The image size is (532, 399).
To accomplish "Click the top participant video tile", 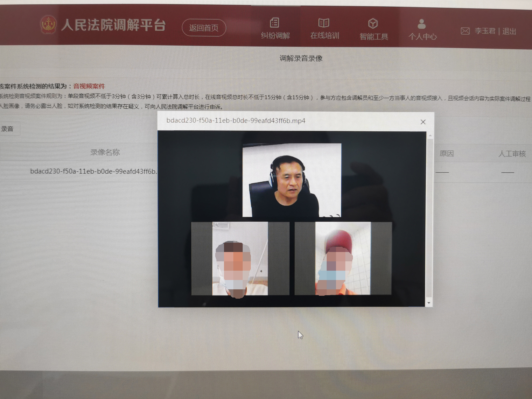I will [x=292, y=180].
